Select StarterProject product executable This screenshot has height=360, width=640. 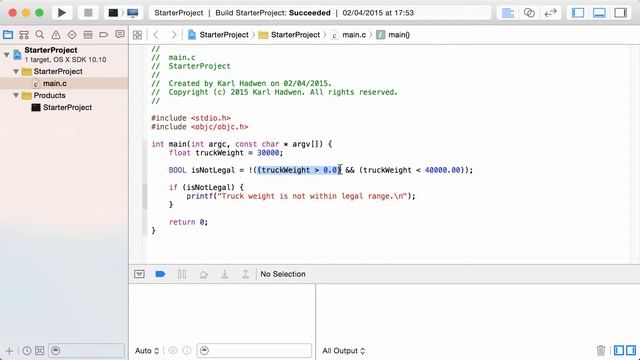pos(64,107)
